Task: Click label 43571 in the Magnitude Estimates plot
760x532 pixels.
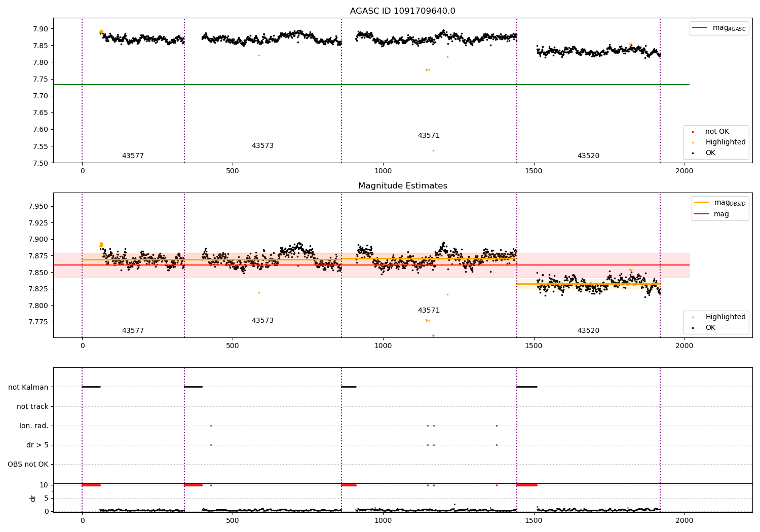Action: click(429, 311)
